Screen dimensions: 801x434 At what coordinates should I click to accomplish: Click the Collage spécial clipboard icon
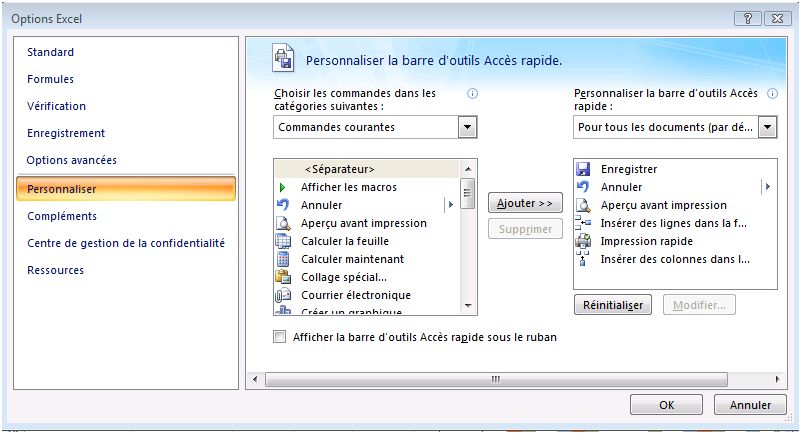pos(283,277)
